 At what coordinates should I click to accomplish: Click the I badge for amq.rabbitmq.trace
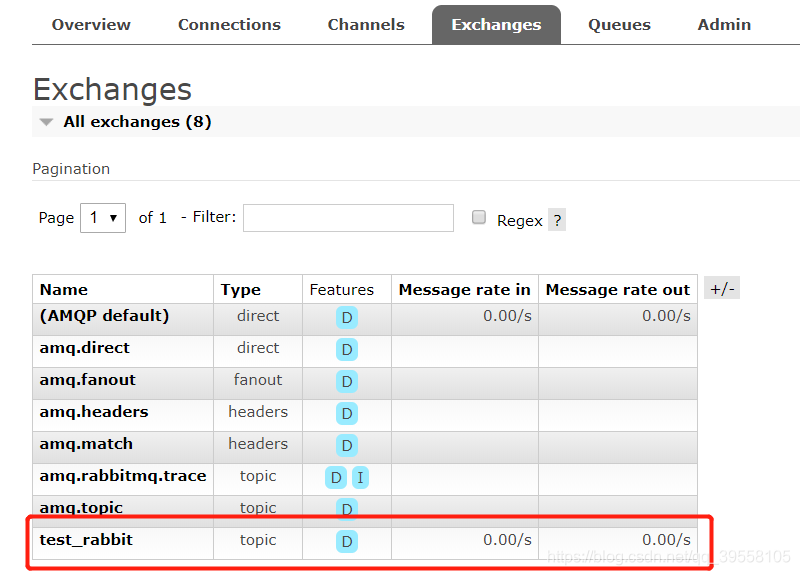360,478
